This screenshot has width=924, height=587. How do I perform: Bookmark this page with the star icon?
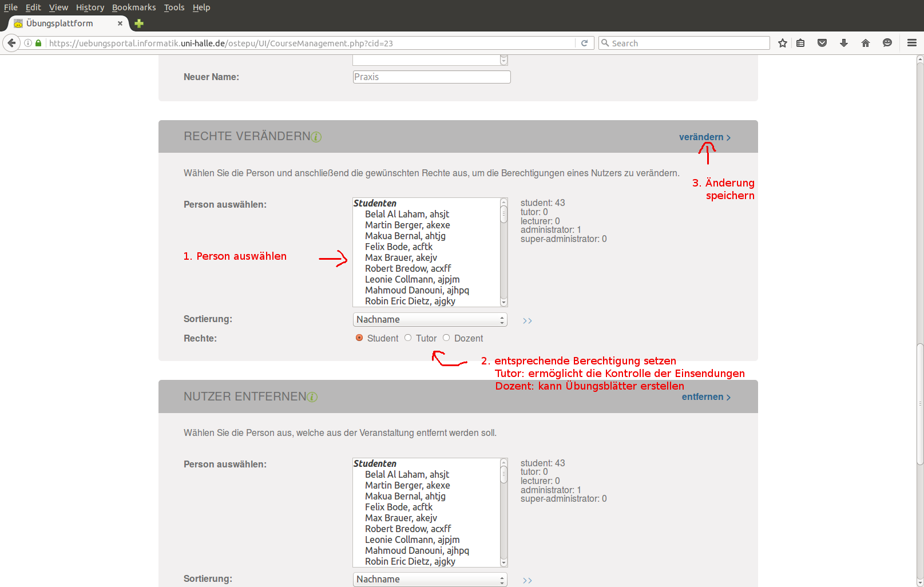point(783,43)
